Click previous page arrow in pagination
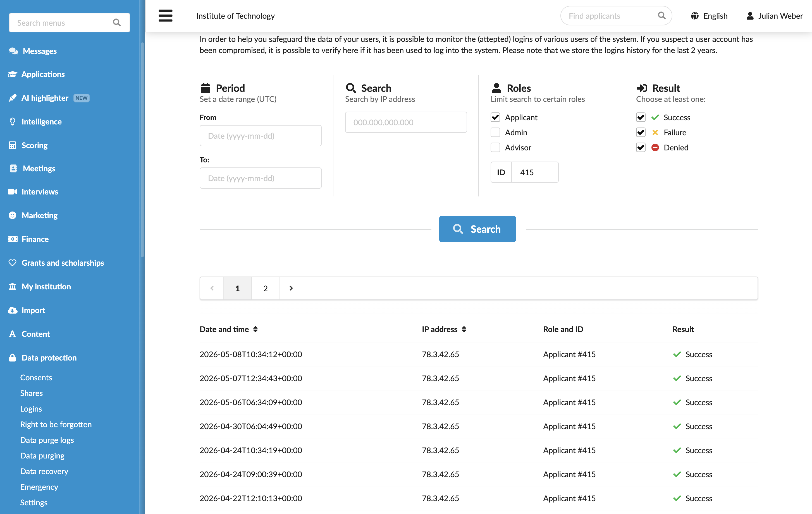Viewport: 812px width, 514px height. 212,288
